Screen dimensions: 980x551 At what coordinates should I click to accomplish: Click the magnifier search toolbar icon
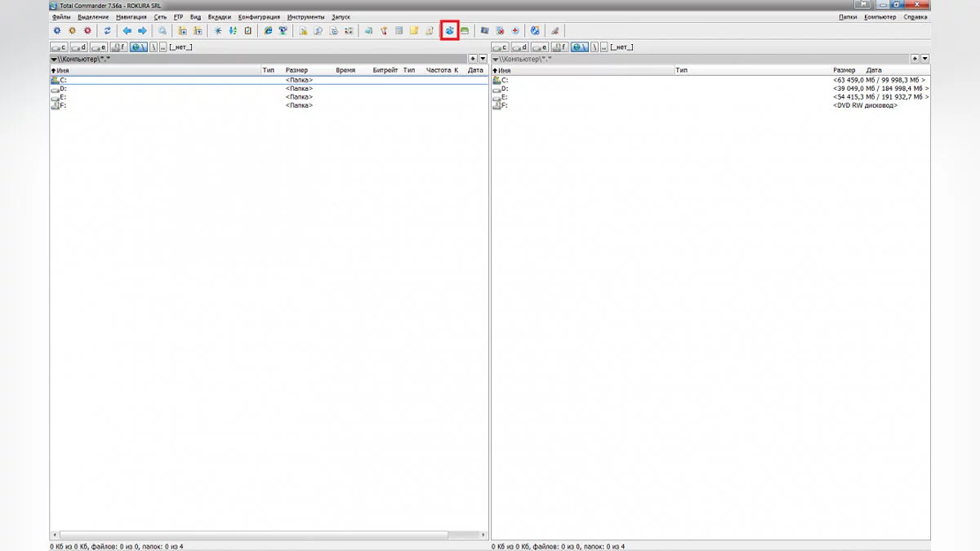(163, 31)
